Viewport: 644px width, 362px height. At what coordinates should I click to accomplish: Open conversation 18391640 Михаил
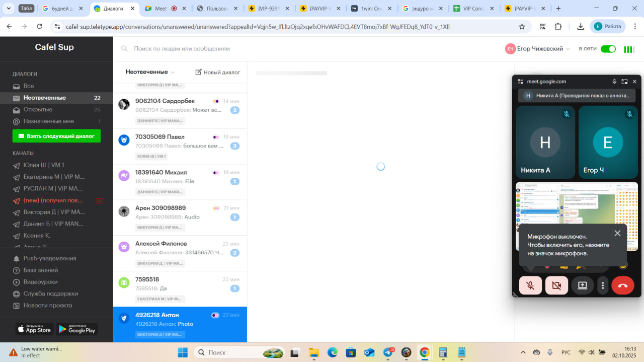pos(180,182)
